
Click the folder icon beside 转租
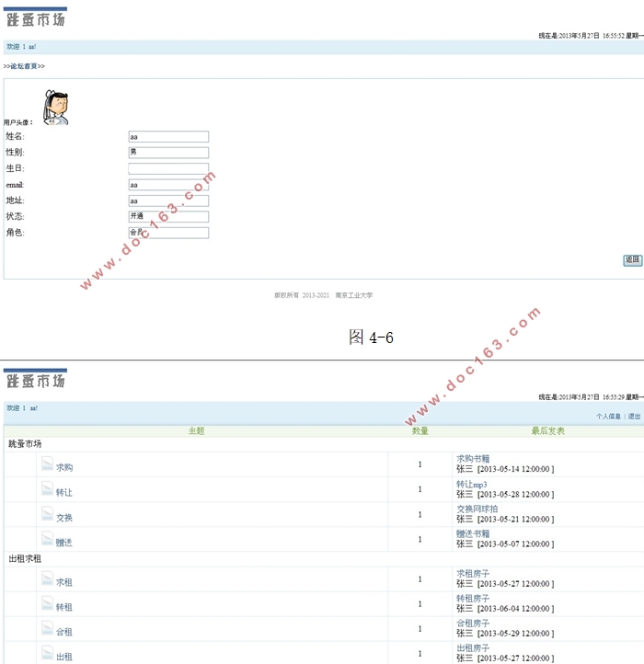click(x=47, y=604)
